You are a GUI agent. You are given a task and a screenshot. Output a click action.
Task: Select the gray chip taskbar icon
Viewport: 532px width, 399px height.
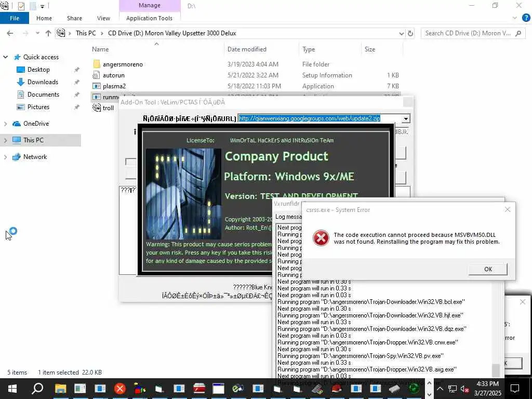point(395,388)
